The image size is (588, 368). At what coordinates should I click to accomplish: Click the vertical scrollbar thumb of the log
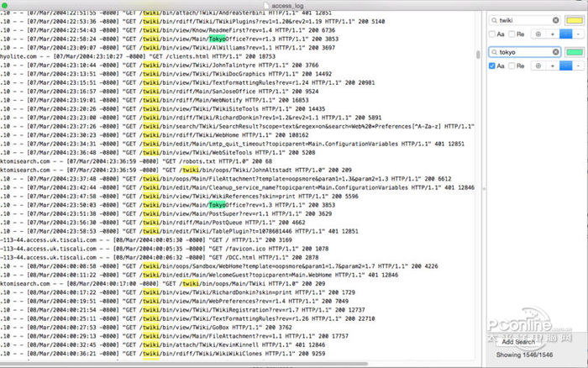[x=478, y=55]
